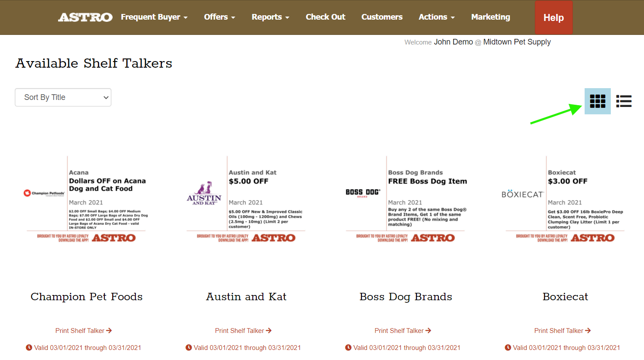Screen dimensions: 644x360
Task: Print Shelf Talker for Champion Pet Foods
Action: (x=84, y=331)
